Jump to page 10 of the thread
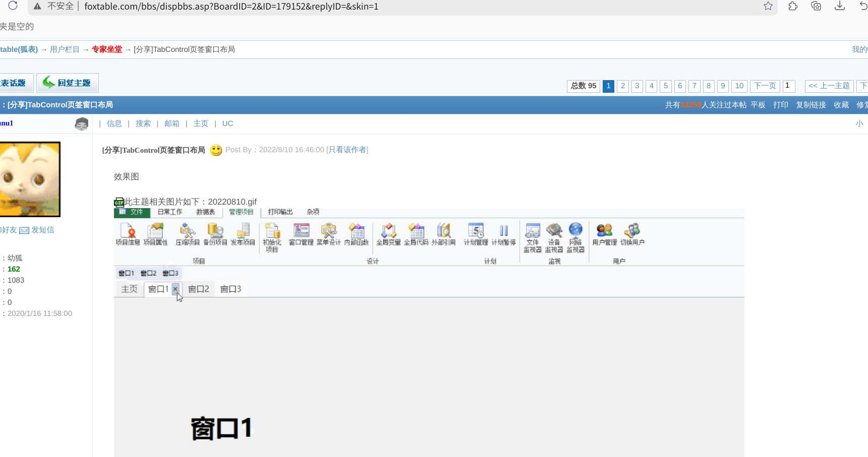 tap(739, 86)
